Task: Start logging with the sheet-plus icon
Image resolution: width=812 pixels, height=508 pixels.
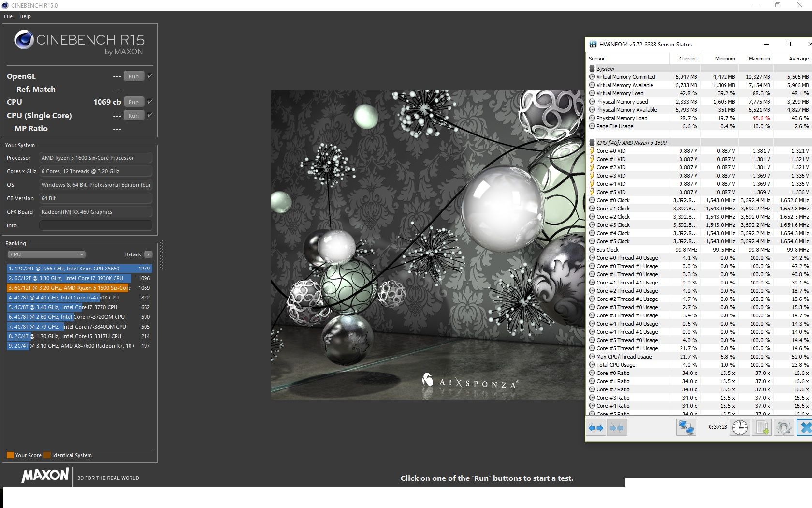Action: click(762, 428)
